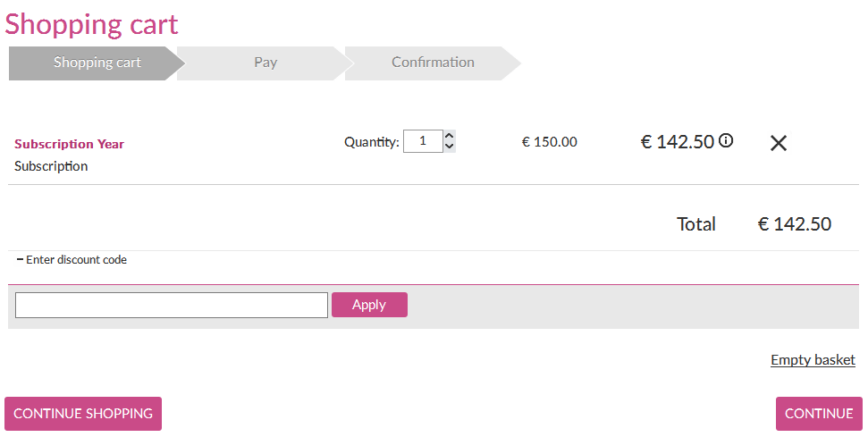This screenshot has width=868, height=437.
Task: Select the Confirmation step
Action: tap(433, 63)
